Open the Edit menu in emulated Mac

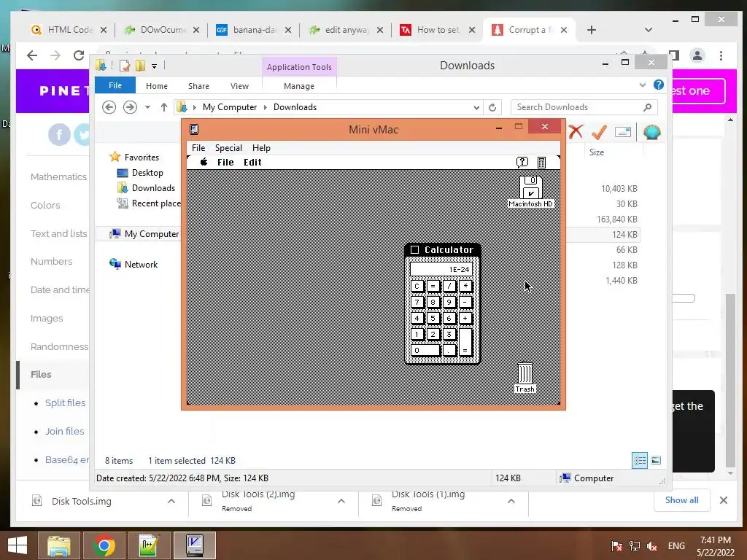pyautogui.click(x=252, y=162)
